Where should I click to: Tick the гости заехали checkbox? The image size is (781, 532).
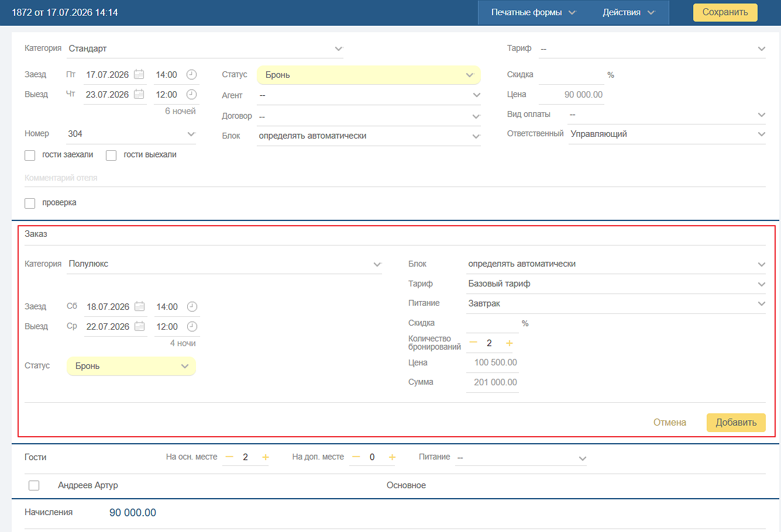point(30,156)
